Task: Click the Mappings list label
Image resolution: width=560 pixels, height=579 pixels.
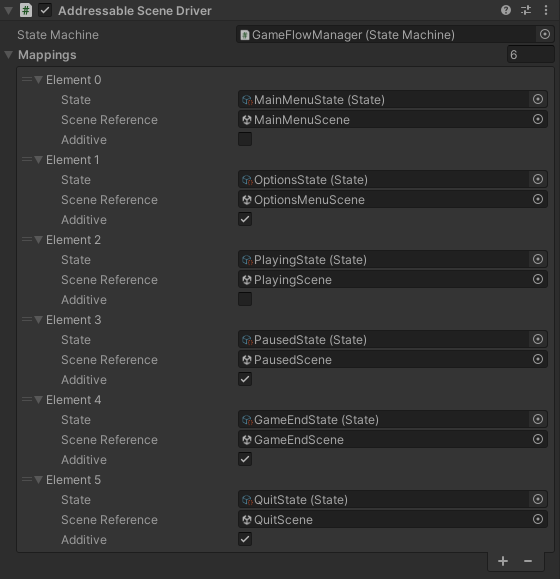Action: pos(47,55)
